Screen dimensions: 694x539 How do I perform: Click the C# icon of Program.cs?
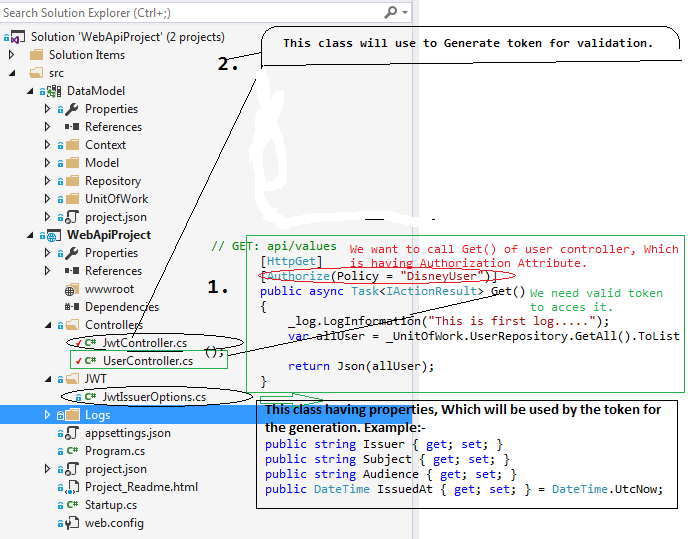coord(72,451)
